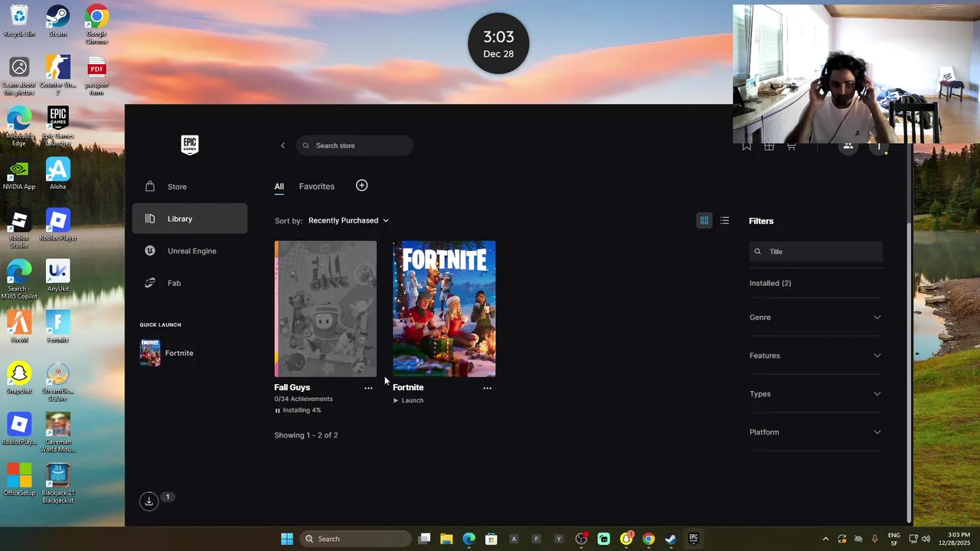Open FiveM desktop shortcut
Image resolution: width=980 pixels, height=551 pixels.
click(x=19, y=327)
